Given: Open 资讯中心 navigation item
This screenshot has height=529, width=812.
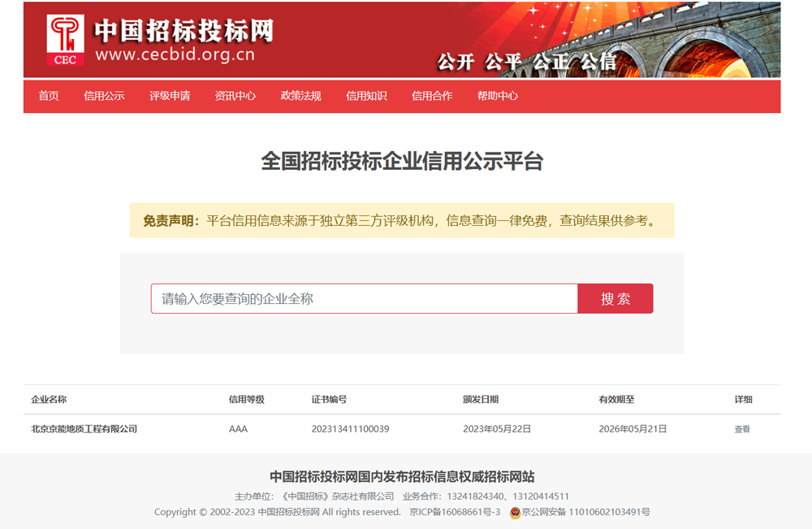Looking at the screenshot, I should 235,96.
